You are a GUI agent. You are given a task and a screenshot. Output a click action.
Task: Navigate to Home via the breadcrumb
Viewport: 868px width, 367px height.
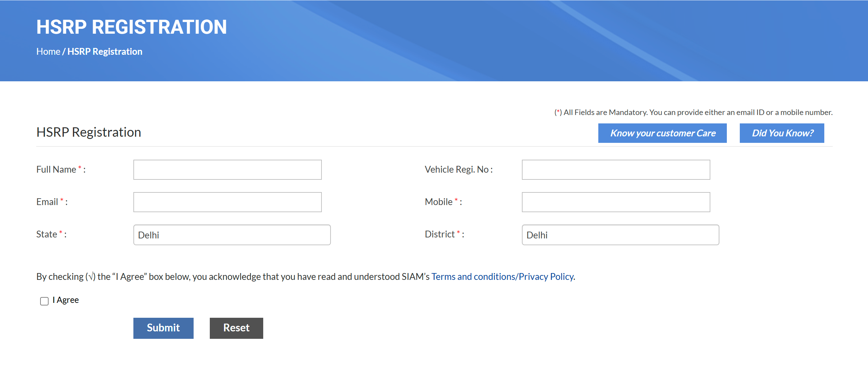[48, 51]
